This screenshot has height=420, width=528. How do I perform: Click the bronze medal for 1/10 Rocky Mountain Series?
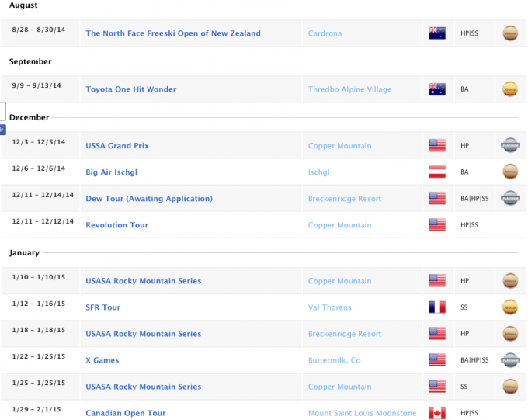[510, 280]
